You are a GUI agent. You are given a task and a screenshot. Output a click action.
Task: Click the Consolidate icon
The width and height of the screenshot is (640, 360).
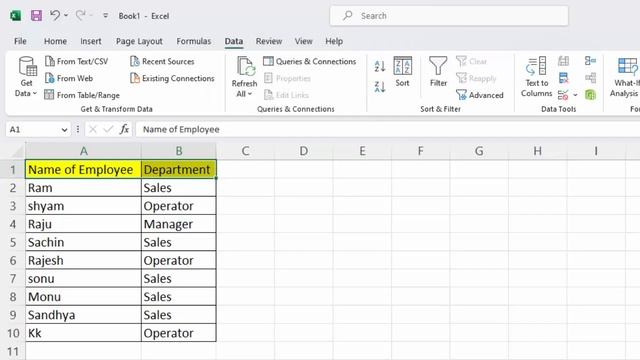590,61
